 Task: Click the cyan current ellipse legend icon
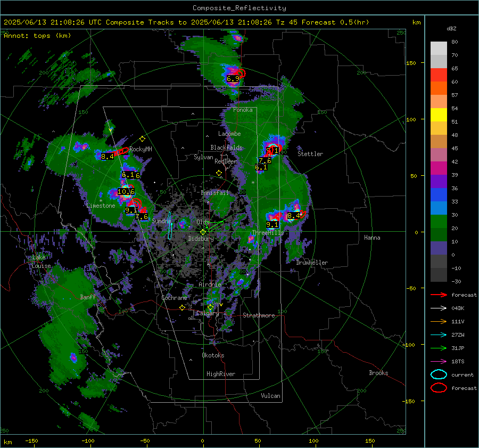[439, 374]
